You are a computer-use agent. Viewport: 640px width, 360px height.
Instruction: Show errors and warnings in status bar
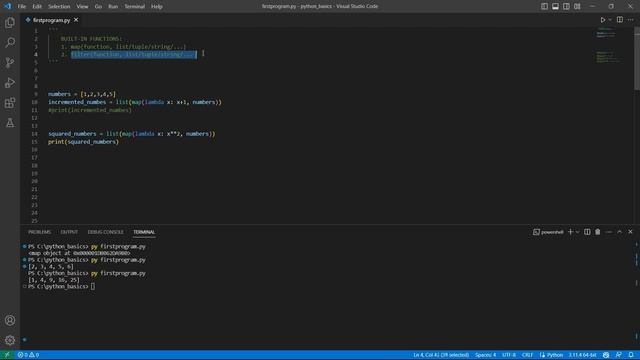pos(28,355)
